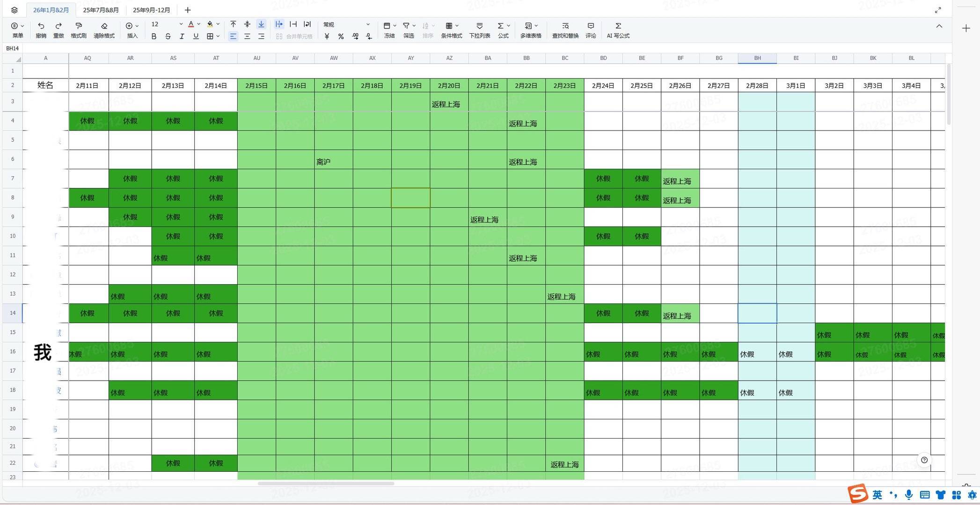Click the percent format icon
Image resolution: width=980 pixels, height=505 pixels.
click(341, 36)
